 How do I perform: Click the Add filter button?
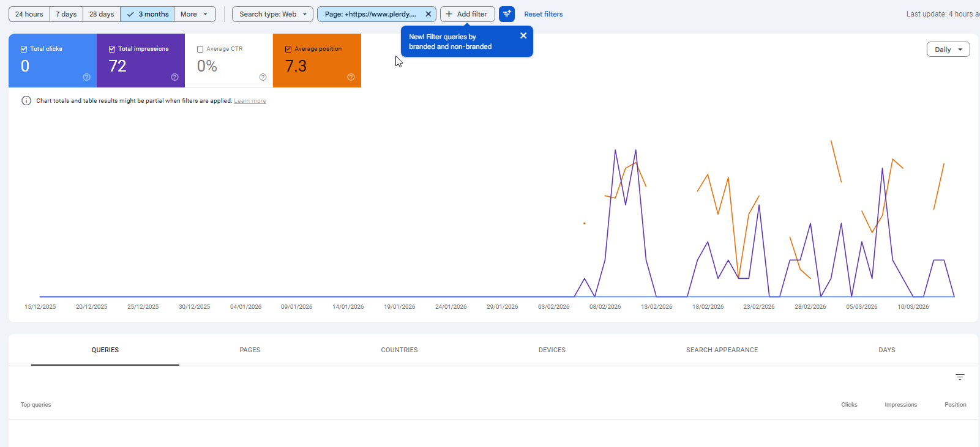(467, 14)
